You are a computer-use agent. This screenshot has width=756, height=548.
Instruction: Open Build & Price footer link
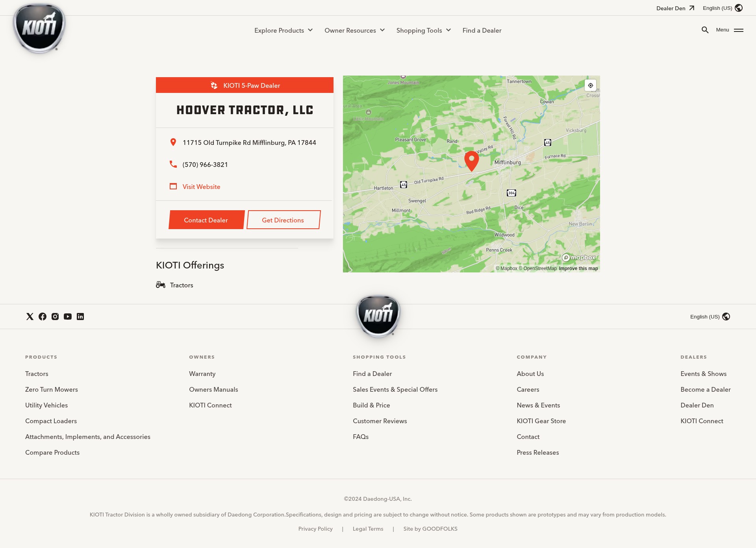click(x=371, y=405)
